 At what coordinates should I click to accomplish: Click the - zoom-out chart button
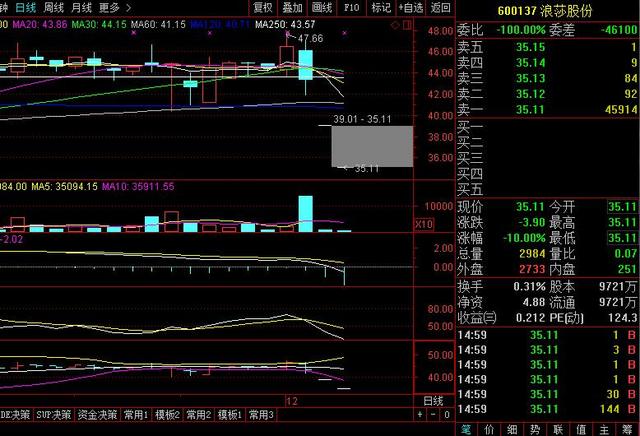433,415
